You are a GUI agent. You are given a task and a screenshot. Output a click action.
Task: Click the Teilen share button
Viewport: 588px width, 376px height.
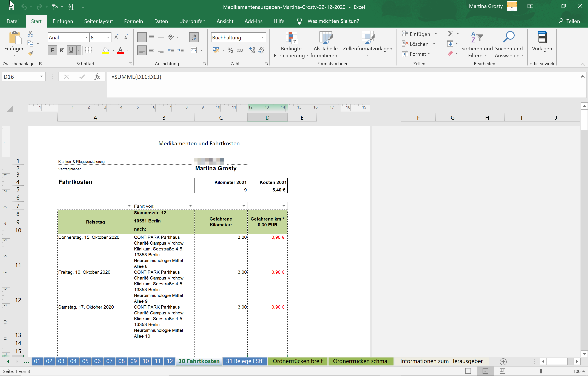click(569, 21)
